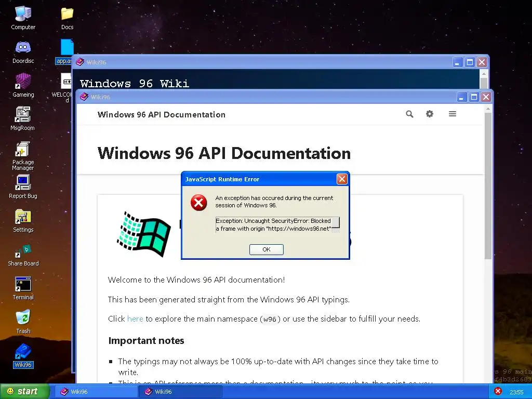Screen dimensions: 532x399
Task: Click the exception message text box
Action: click(x=277, y=224)
